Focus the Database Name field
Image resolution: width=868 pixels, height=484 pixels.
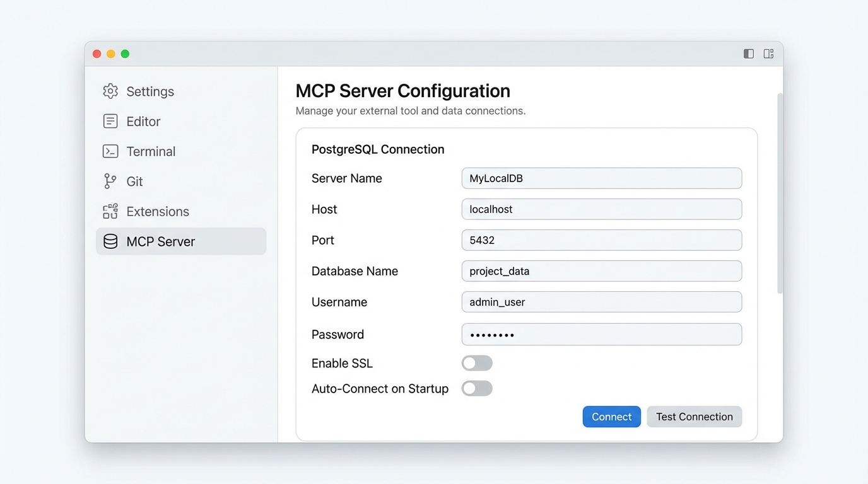(601, 271)
